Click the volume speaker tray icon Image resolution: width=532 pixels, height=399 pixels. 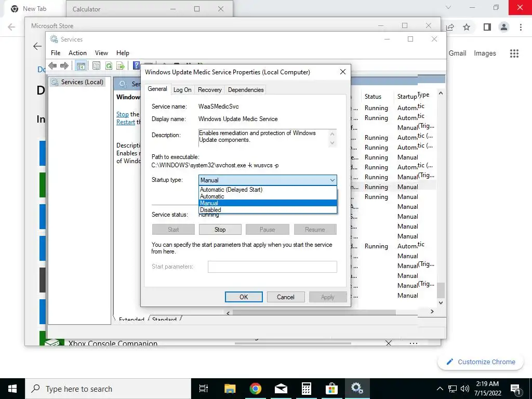465,389
